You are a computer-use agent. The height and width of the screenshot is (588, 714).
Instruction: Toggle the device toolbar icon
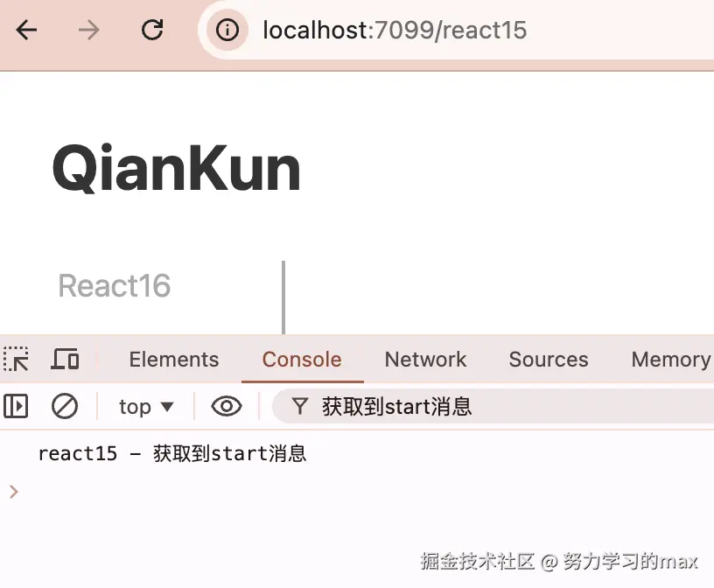point(65,360)
